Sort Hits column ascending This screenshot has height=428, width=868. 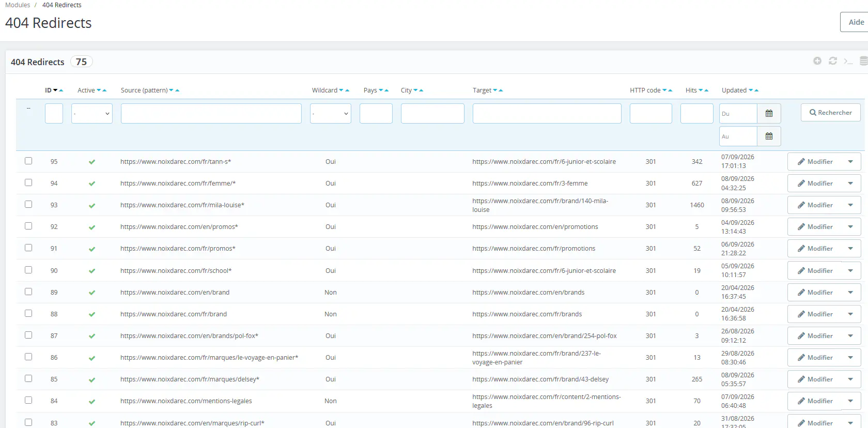(x=706, y=90)
